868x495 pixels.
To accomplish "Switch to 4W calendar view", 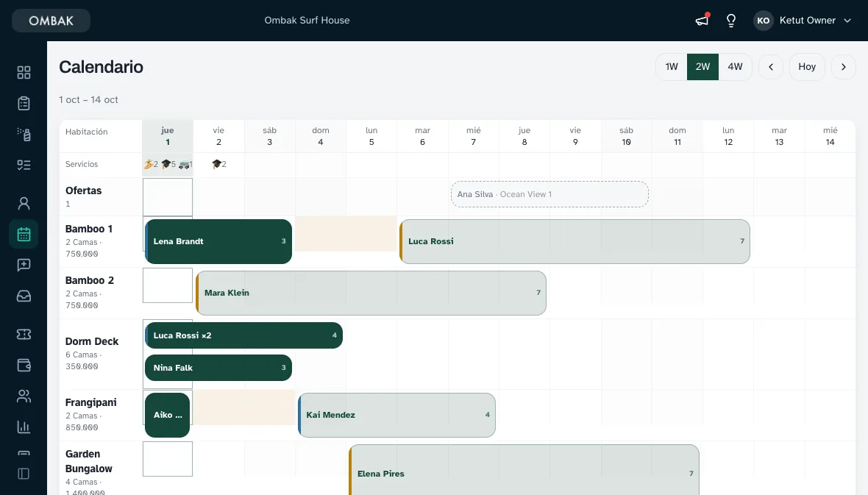I will pos(735,67).
